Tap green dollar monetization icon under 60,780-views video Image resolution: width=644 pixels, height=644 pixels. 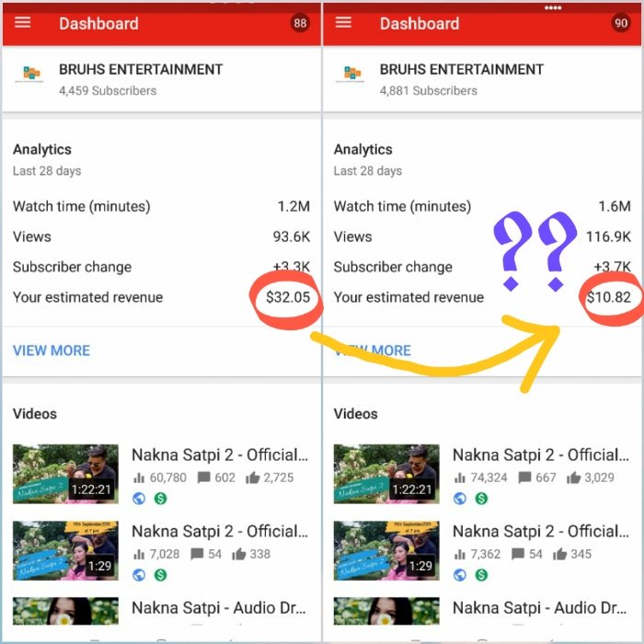pos(161,499)
